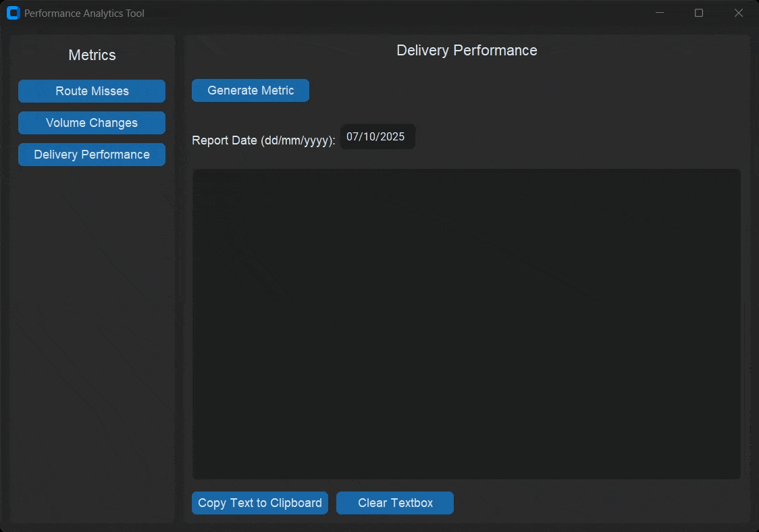Click the Report Date input field

pos(377,137)
